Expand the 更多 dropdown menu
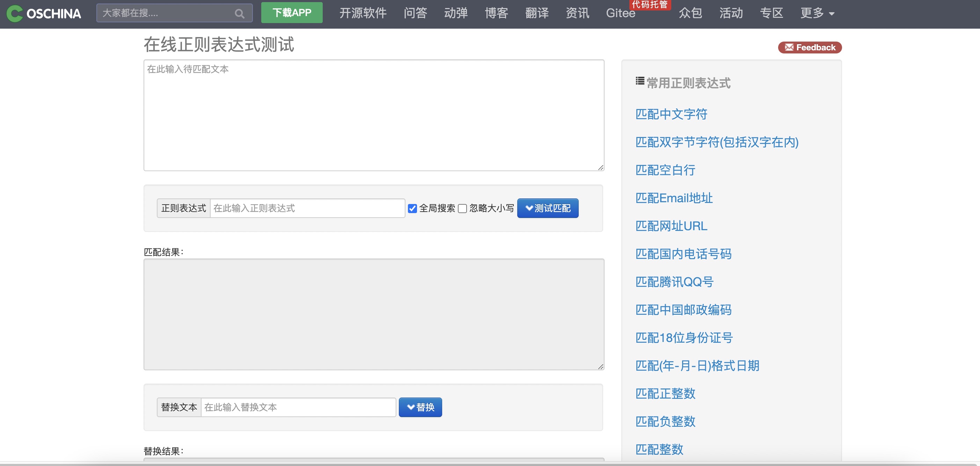 pyautogui.click(x=817, y=13)
